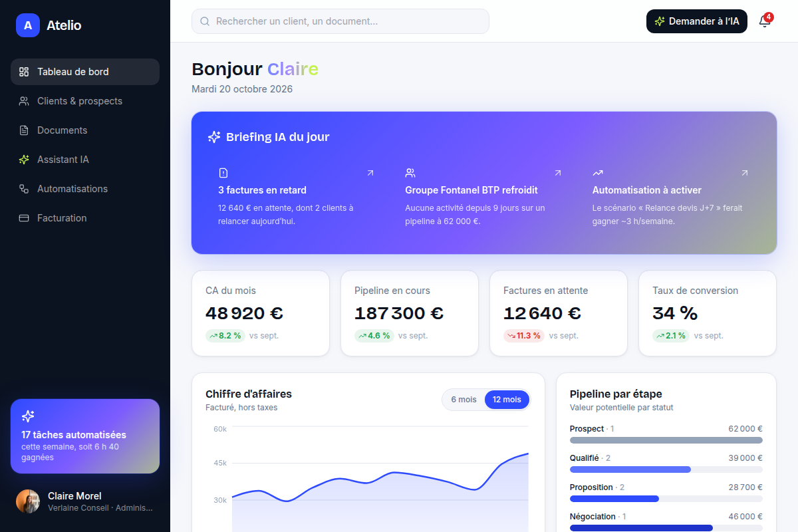Focus the client and document search field
The width and height of the screenshot is (798, 532).
click(x=340, y=21)
